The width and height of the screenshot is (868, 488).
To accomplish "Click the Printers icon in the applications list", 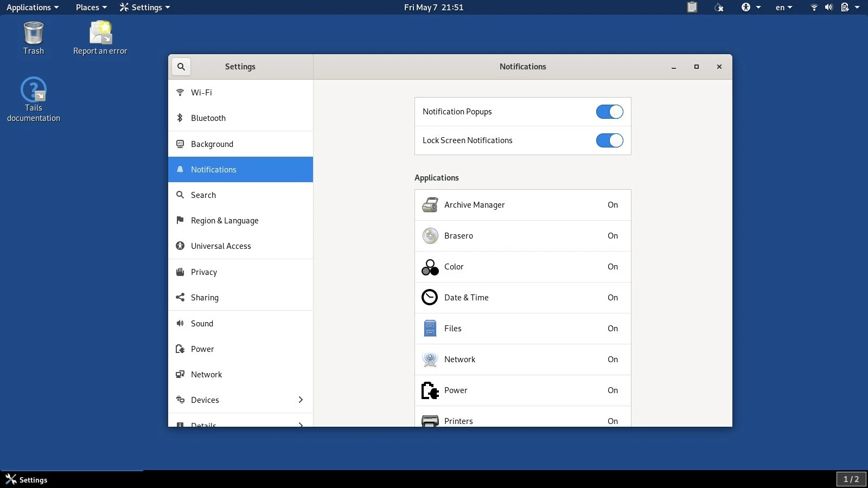I will pos(430,421).
